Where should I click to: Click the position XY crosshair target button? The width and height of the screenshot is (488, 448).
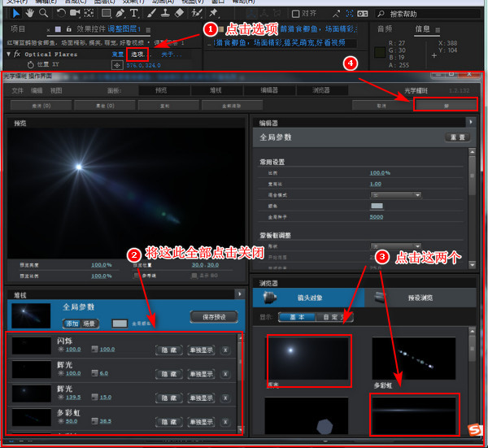tap(117, 65)
